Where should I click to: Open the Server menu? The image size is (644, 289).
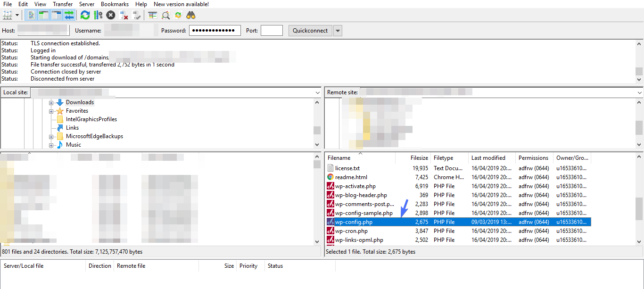[87, 4]
